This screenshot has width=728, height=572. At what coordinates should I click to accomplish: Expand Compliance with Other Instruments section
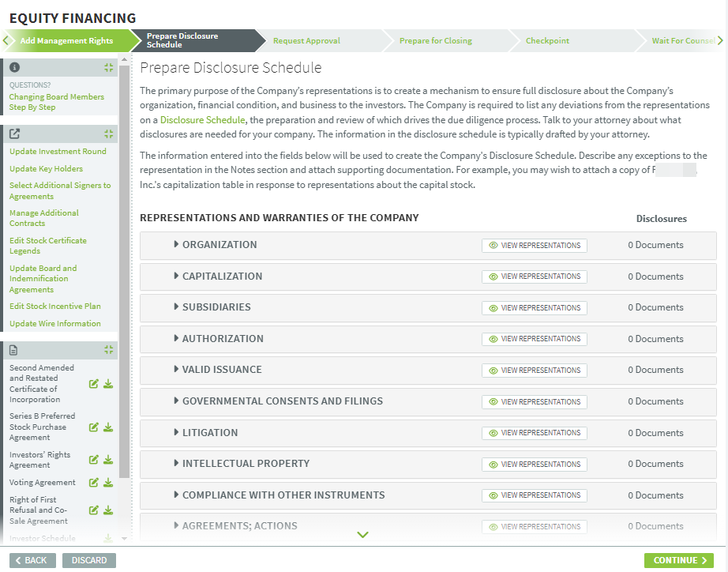tap(176, 495)
